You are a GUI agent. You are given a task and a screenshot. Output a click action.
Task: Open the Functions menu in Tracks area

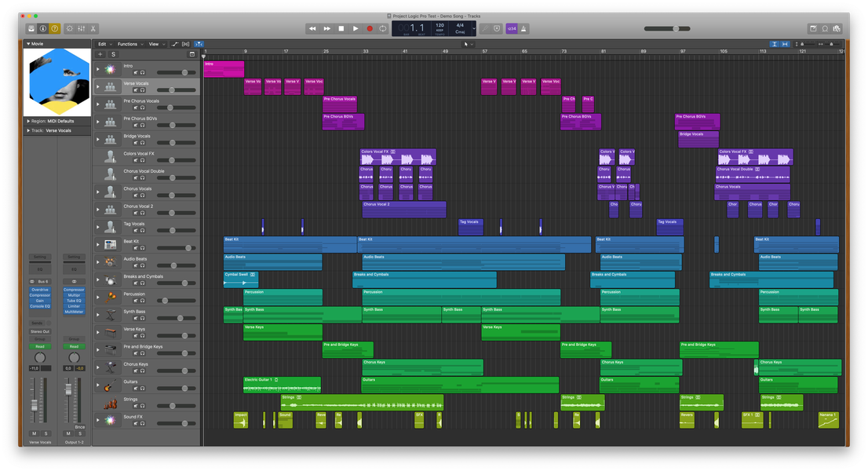coord(129,44)
